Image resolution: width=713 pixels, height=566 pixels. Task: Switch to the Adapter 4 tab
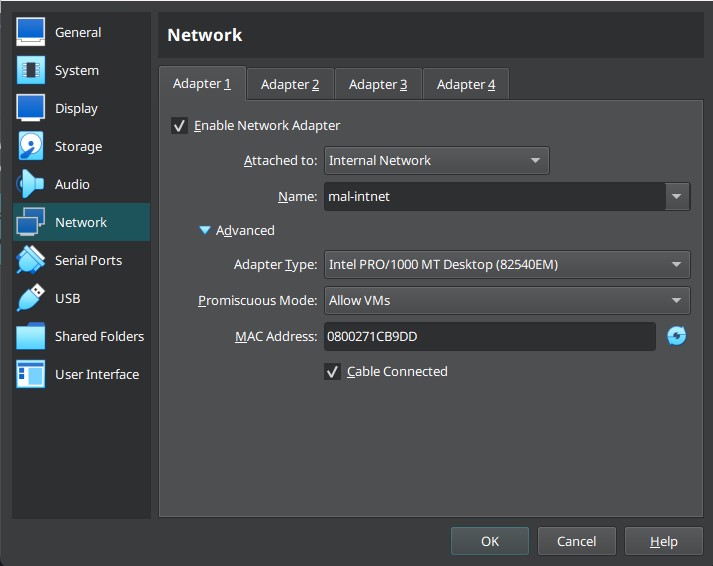(466, 84)
